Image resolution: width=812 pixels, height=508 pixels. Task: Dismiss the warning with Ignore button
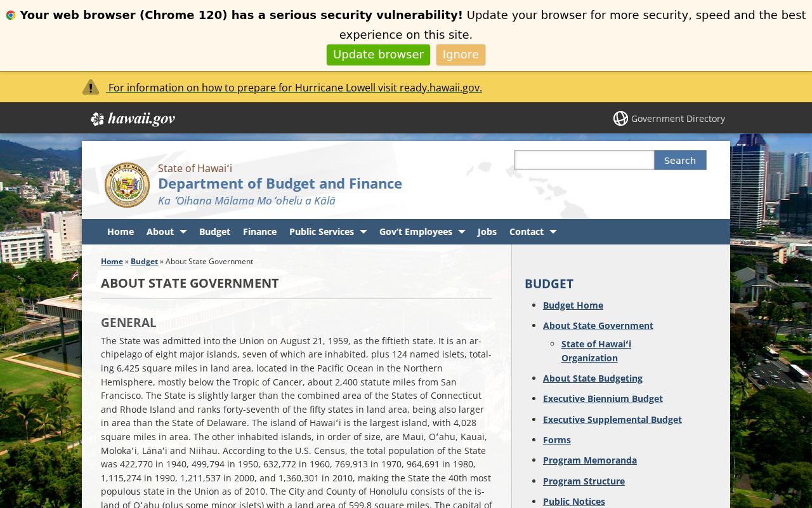click(461, 55)
